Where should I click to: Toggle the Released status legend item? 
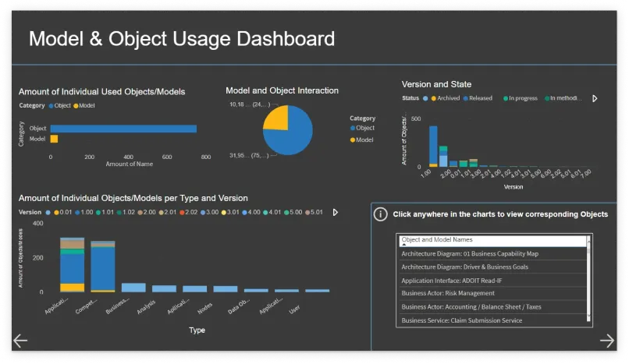[x=478, y=98]
